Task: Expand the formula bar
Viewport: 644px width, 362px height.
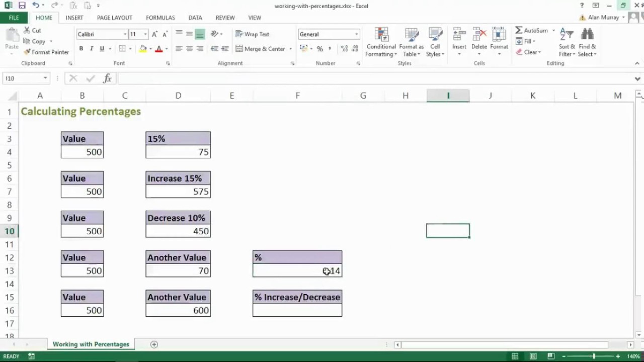Action: pos(637,78)
